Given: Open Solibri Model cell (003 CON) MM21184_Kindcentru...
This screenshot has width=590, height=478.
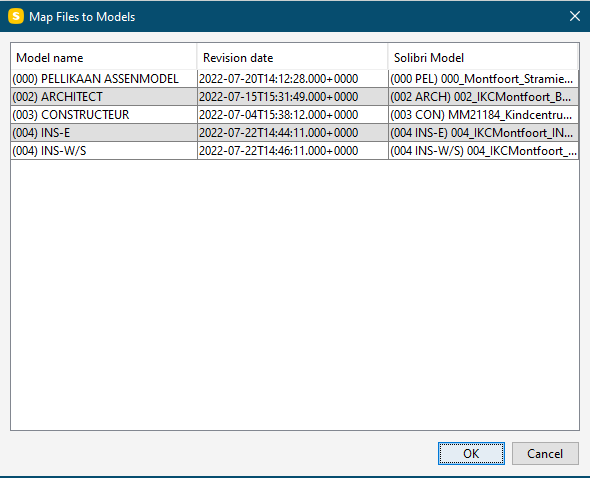Looking at the screenshot, I should pyautogui.click(x=483, y=115).
